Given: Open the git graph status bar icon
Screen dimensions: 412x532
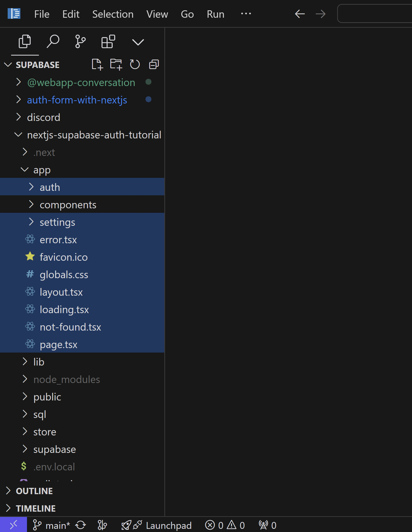Looking at the screenshot, I should tap(102, 525).
